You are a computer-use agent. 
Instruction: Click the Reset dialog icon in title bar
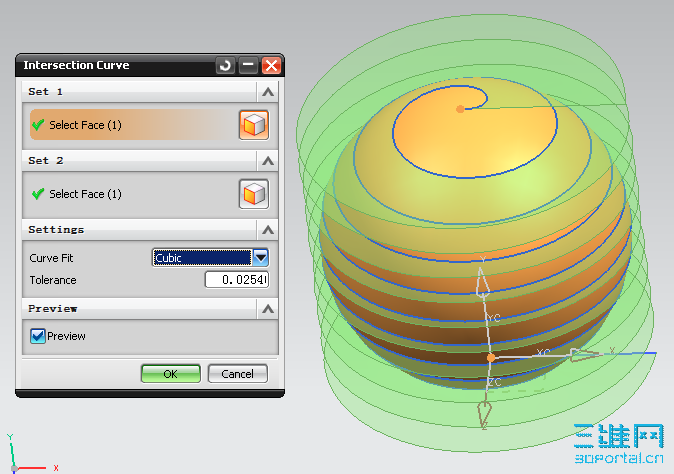(x=225, y=66)
